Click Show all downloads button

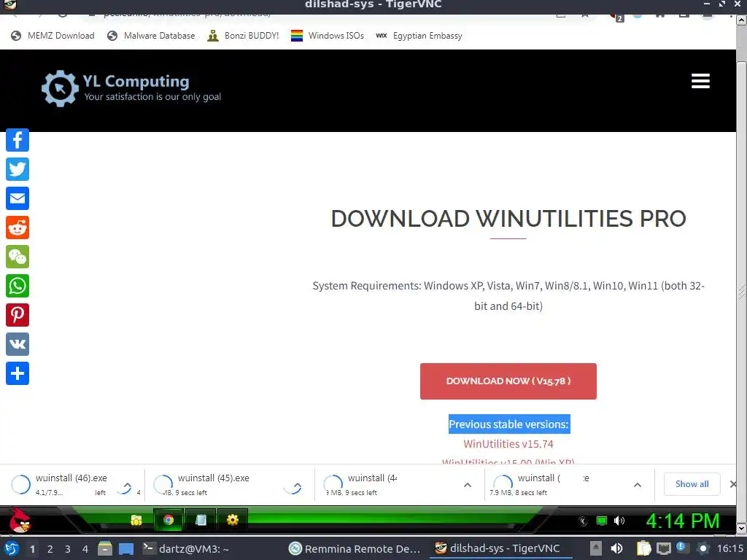click(x=692, y=484)
